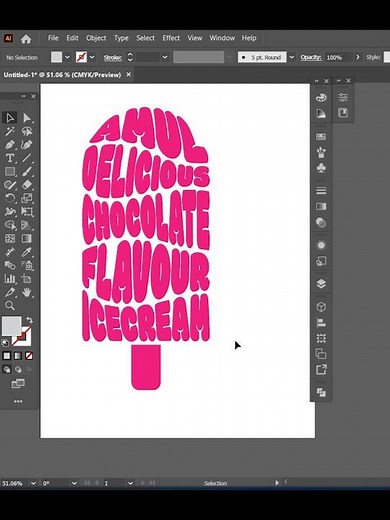Choose the Shape Builder tool
The width and height of the screenshot is (390, 520).
(10, 225)
